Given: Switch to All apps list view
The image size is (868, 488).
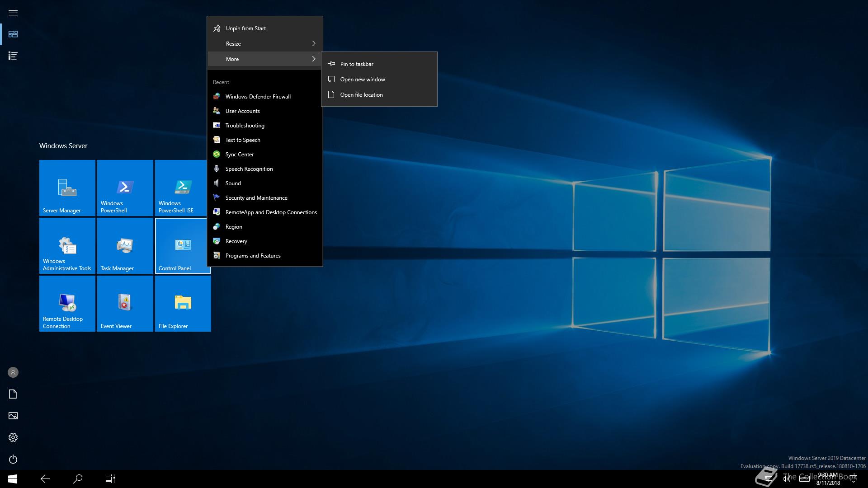Looking at the screenshot, I should click(13, 56).
